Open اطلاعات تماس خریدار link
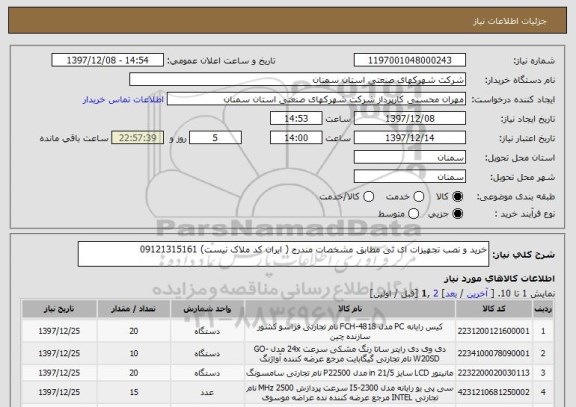Screen dimensions: 576x407 coord(123,100)
